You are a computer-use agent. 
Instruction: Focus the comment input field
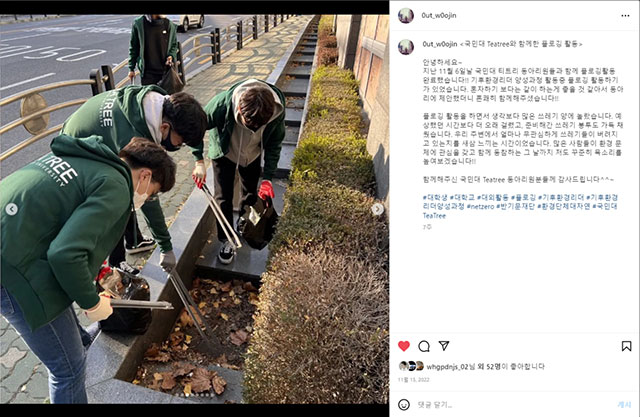(514, 405)
